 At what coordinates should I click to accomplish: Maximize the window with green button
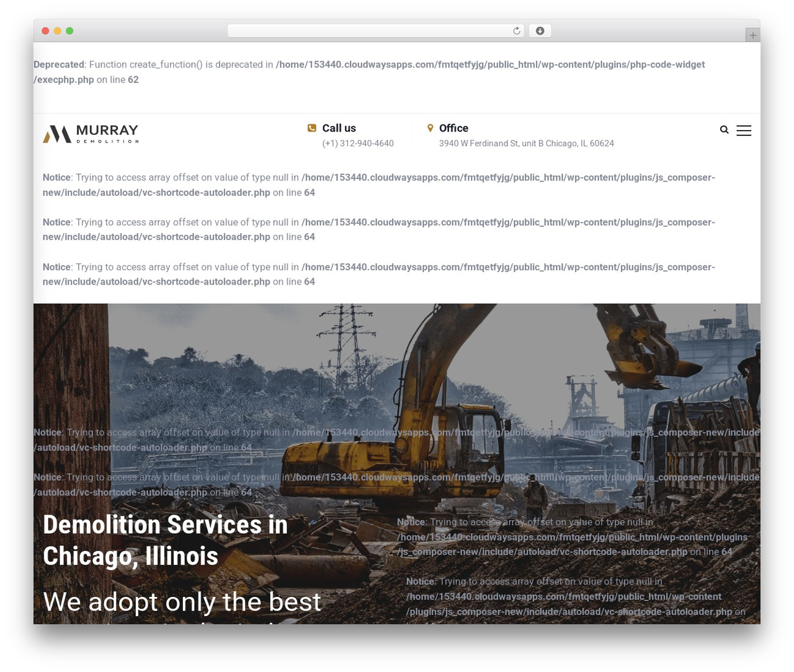(x=69, y=31)
